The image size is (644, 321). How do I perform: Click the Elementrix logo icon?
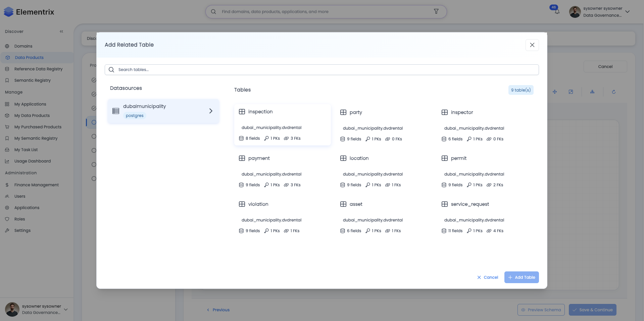coord(9,12)
